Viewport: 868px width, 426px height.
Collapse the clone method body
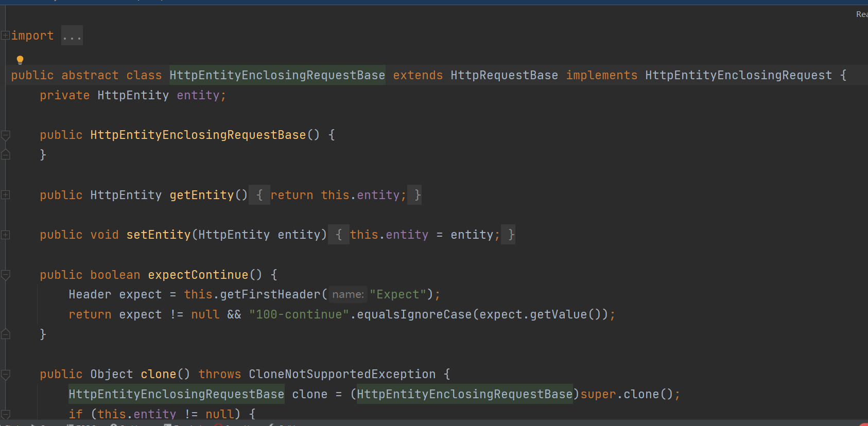click(x=6, y=375)
